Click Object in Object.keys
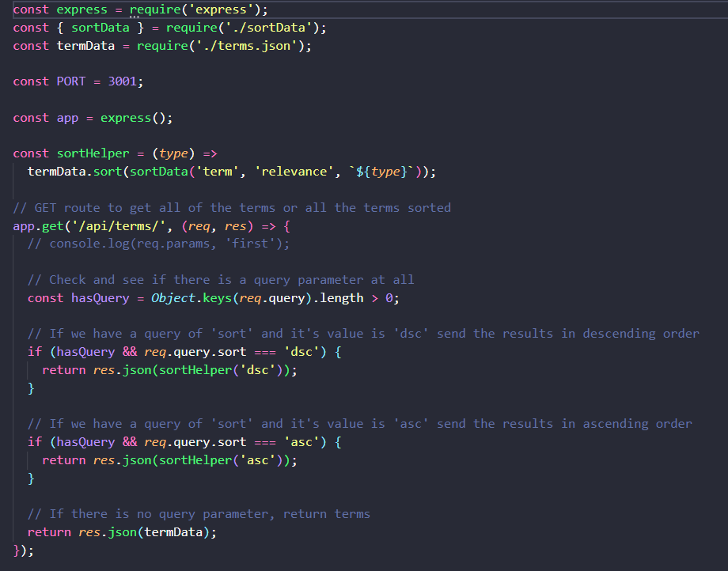The height and width of the screenshot is (571, 728). tap(173, 298)
